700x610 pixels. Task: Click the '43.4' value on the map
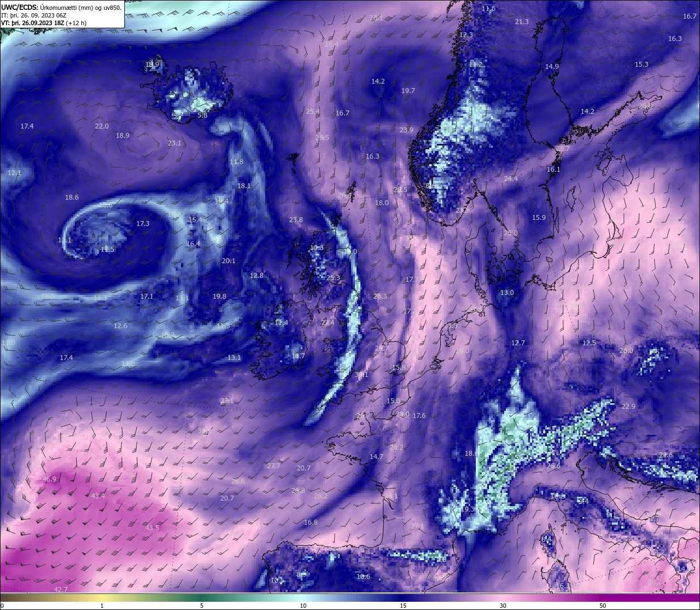98,496
